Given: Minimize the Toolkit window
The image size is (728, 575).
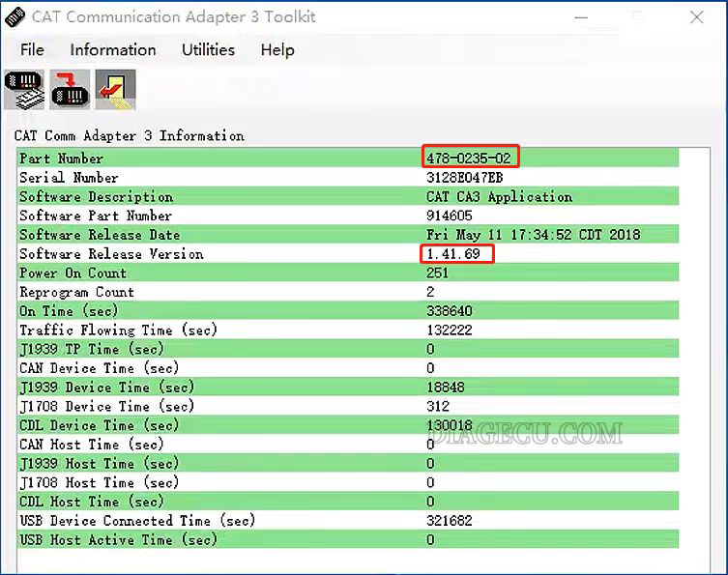Looking at the screenshot, I should click(581, 17).
